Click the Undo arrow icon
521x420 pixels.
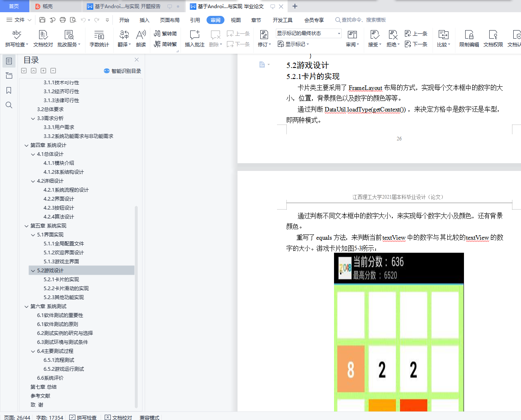pyautogui.click(x=83, y=20)
